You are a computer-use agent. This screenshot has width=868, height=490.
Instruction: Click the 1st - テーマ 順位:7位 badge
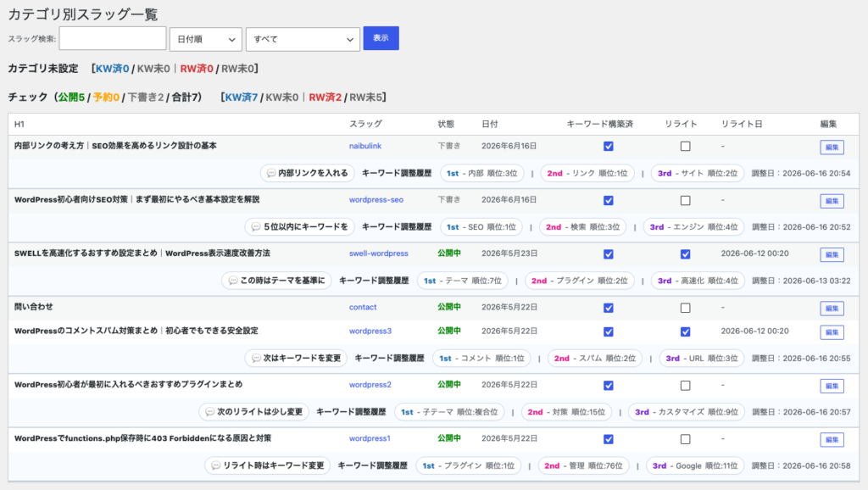coord(463,281)
